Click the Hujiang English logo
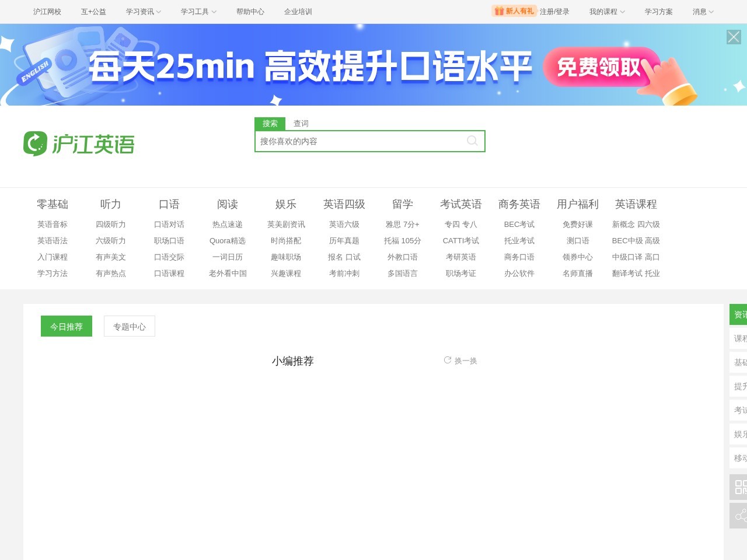The width and height of the screenshot is (747, 560). click(x=79, y=143)
